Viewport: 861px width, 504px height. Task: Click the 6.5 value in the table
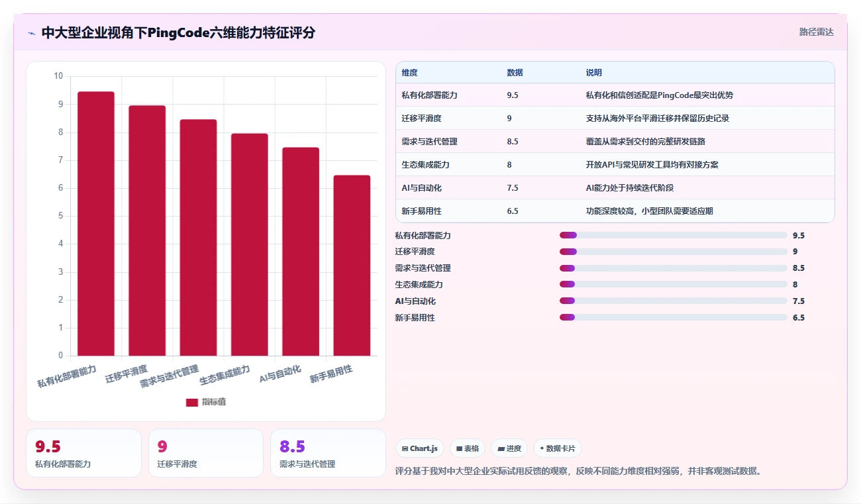pos(513,211)
